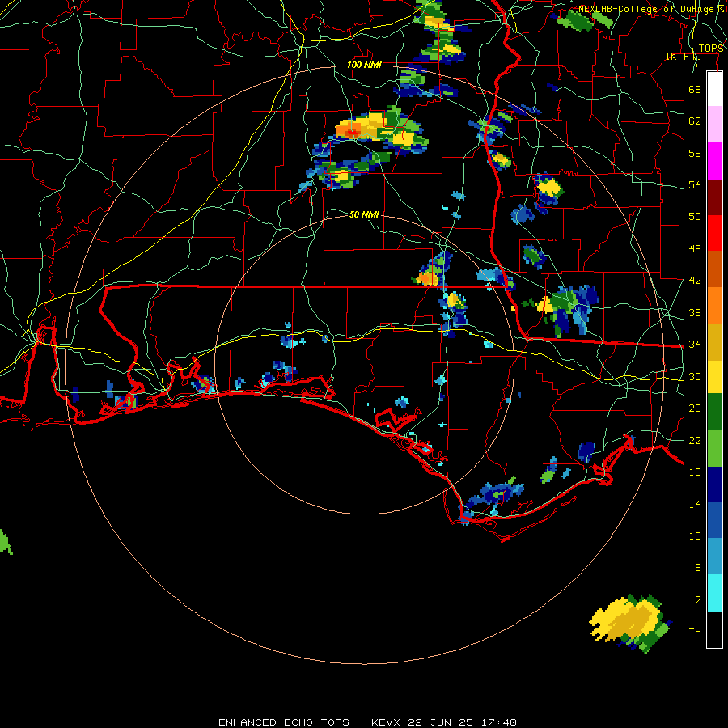
Task: Click the "TH" threshold label
Action: 695,632
